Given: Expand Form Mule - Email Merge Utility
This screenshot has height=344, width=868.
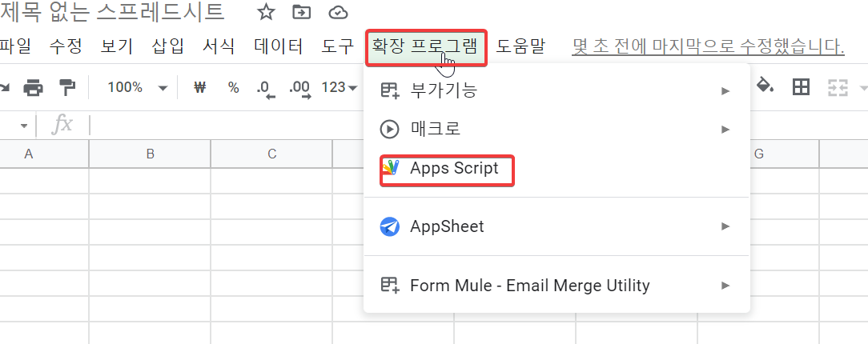Looking at the screenshot, I should [x=557, y=286].
